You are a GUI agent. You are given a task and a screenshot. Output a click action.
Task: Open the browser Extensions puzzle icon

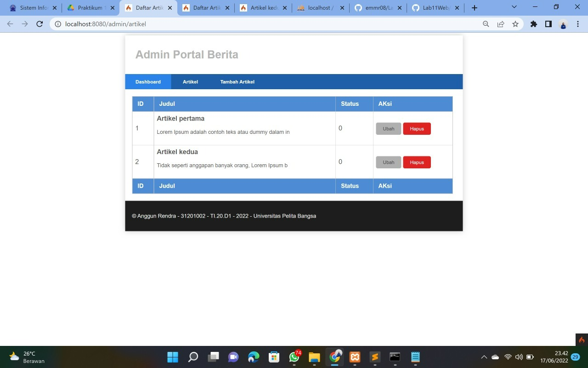532,24
